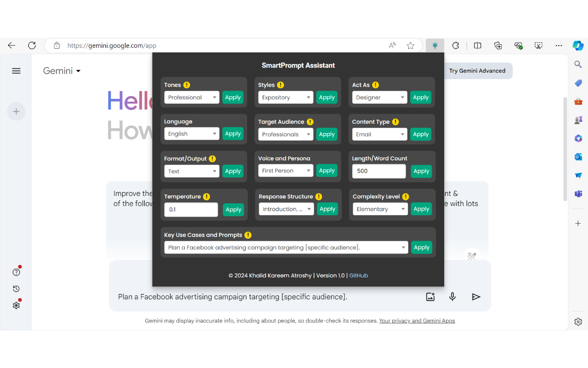The height and width of the screenshot is (368, 588).
Task: Click the upload image icon in prompt box
Action: tap(430, 297)
